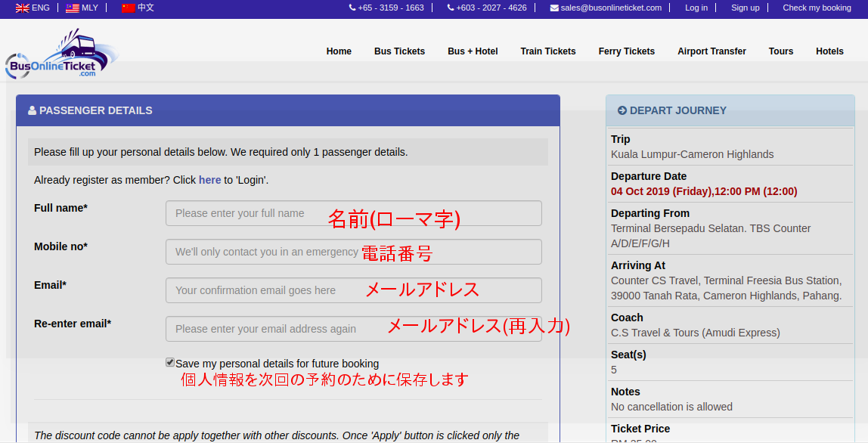
Task: Click the person icon in Passenger Details header
Action: coord(32,110)
